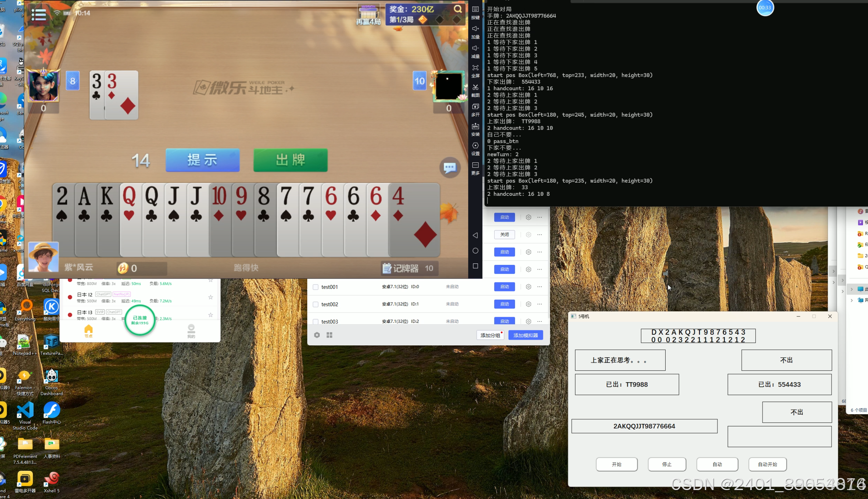
Task: Click the volume up (加量) sidebar icon
Action: (x=475, y=29)
